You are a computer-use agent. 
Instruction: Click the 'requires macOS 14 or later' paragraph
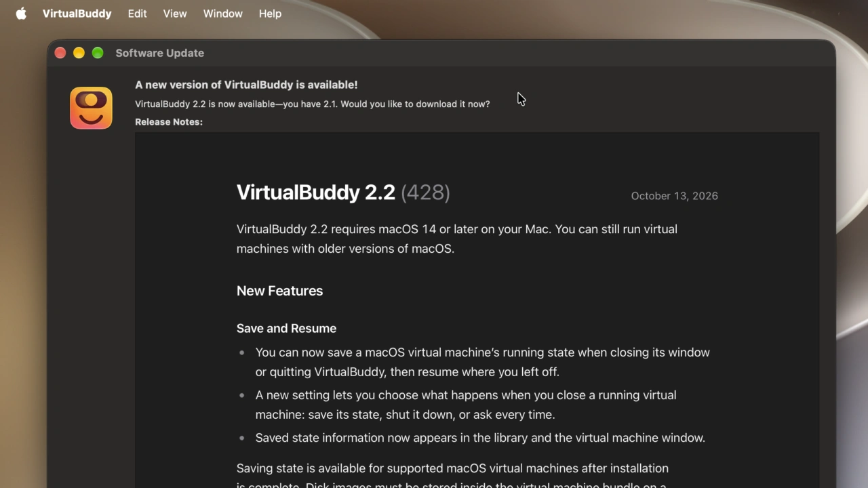click(456, 239)
